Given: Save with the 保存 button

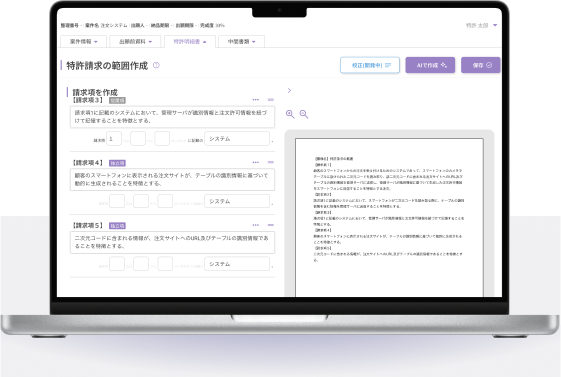Looking at the screenshot, I should [480, 65].
